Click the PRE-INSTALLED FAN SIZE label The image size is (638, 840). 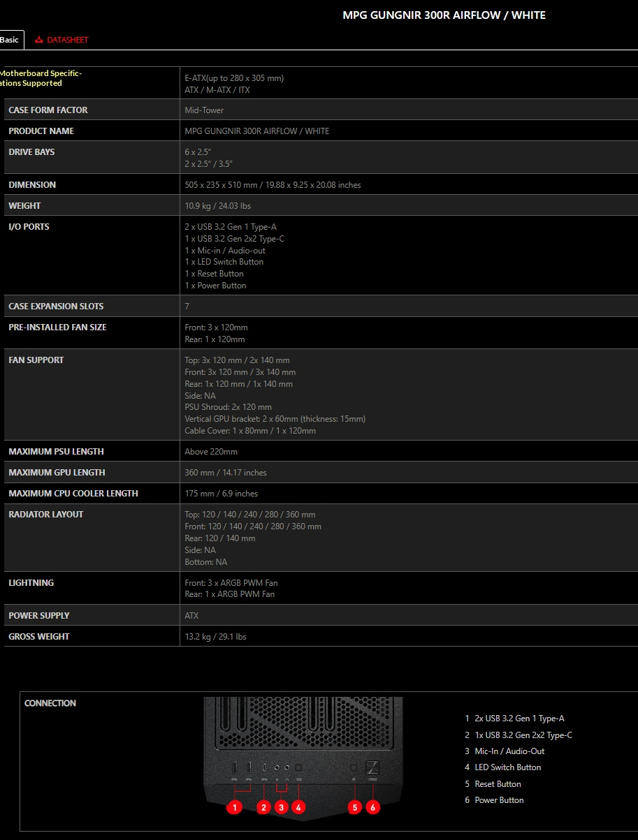57,327
